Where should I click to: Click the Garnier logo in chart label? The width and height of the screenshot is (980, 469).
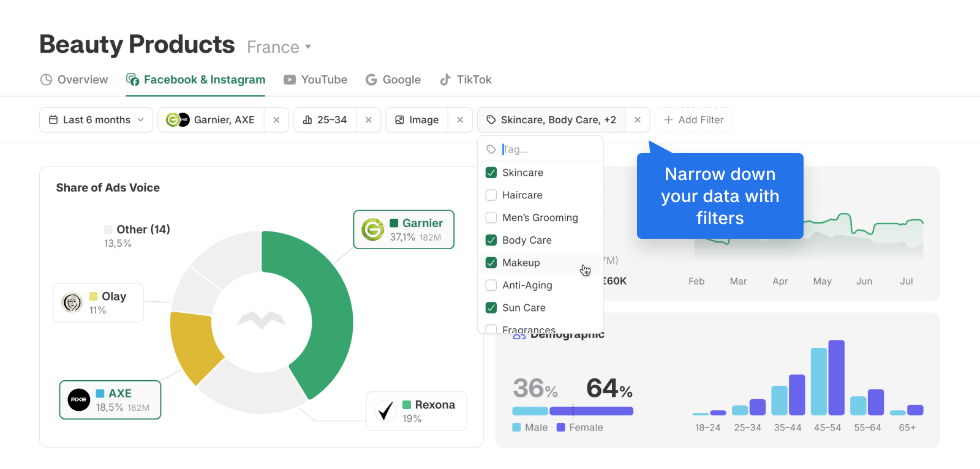(373, 230)
